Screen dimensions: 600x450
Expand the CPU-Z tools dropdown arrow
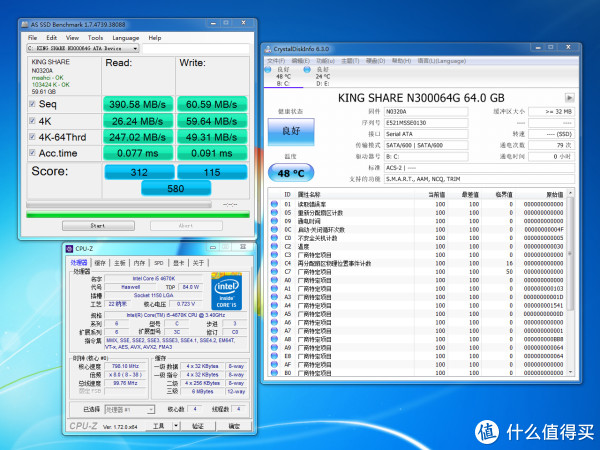coord(176,426)
